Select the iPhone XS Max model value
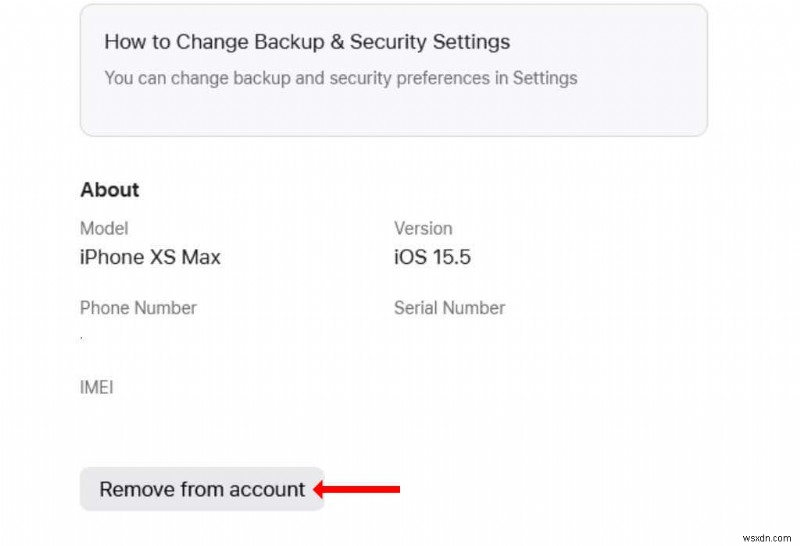 [150, 257]
